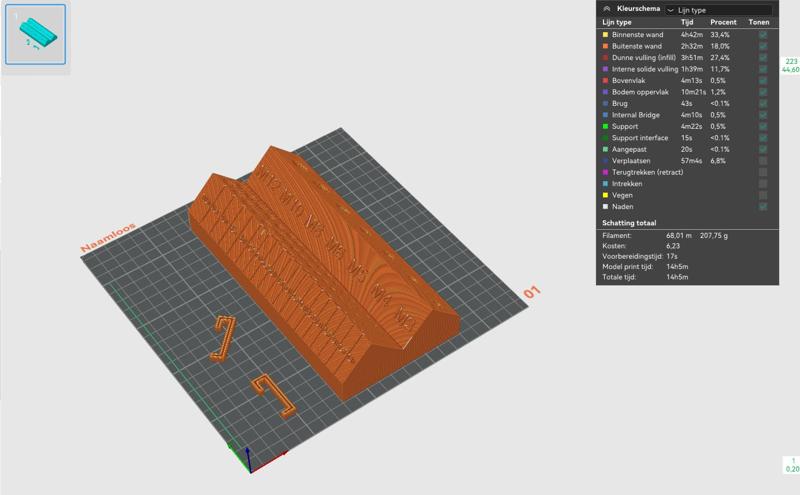Click the Tijd column header
800x495 pixels.
click(x=687, y=22)
